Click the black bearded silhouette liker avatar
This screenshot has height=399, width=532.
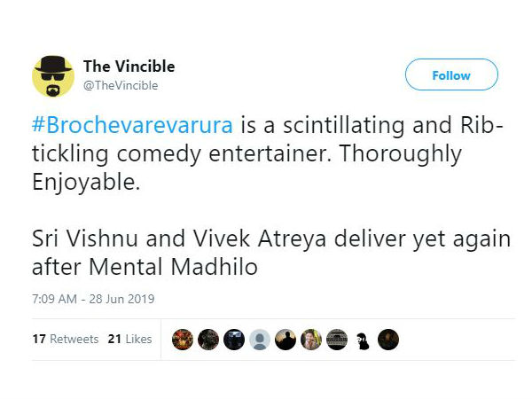click(363, 340)
